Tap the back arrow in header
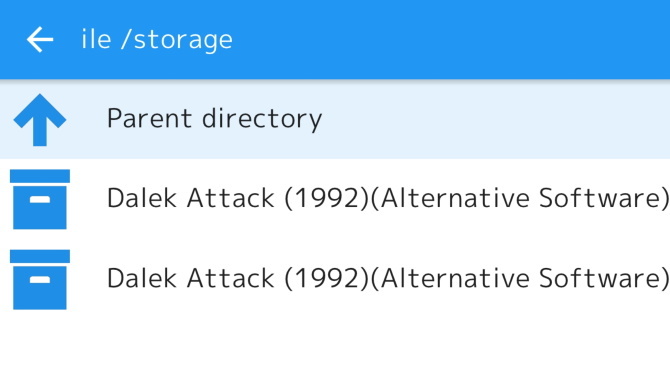 click(40, 39)
